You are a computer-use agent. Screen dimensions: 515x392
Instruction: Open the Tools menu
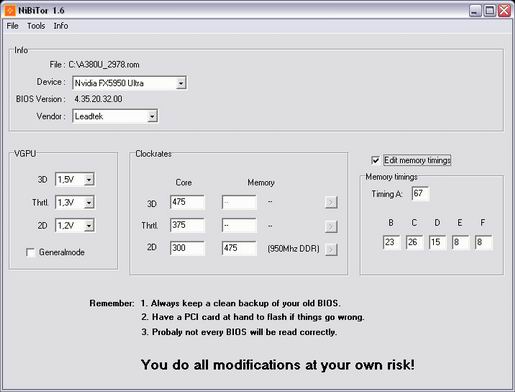36,26
